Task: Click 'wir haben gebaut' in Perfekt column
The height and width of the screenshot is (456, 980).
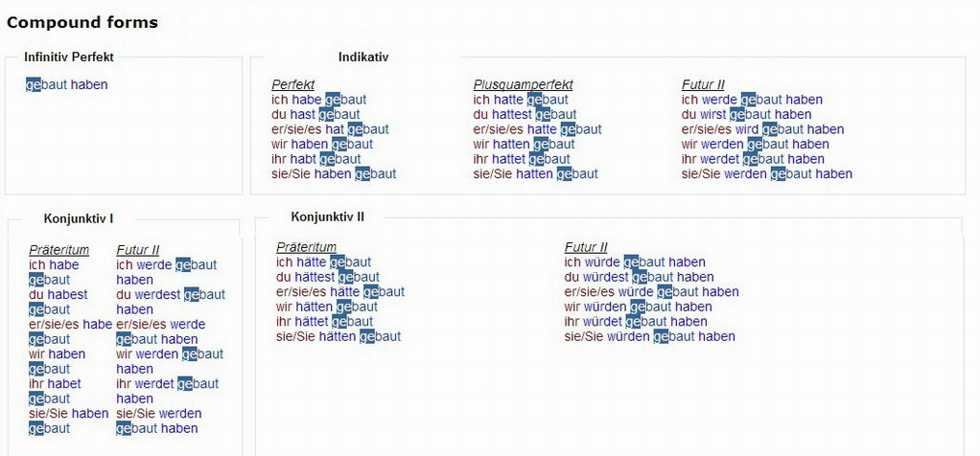Action: (x=322, y=145)
